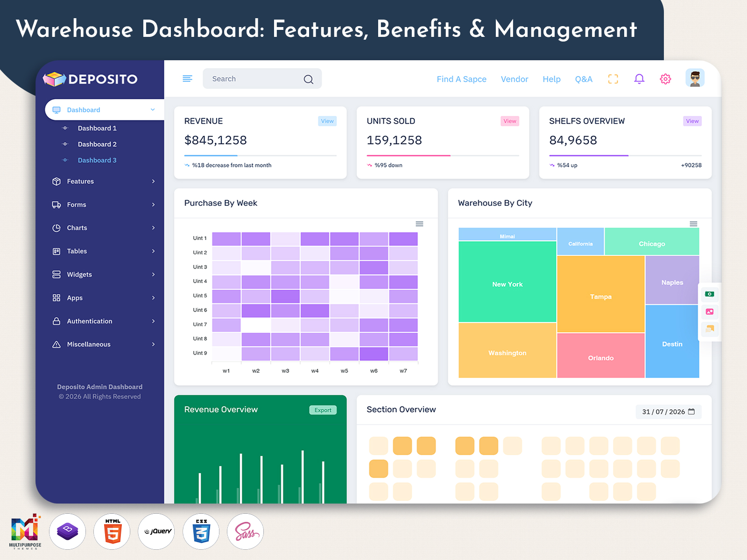Click the pink image floating side icon
This screenshot has height=560, width=747.
710,311
